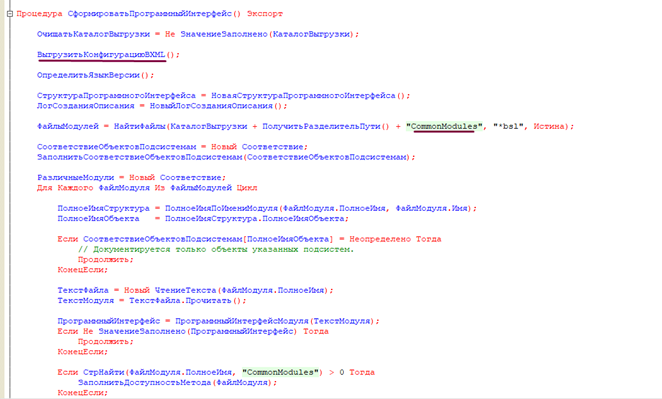Click the СтрНайти function call
662x399 pixels.
tap(103, 372)
